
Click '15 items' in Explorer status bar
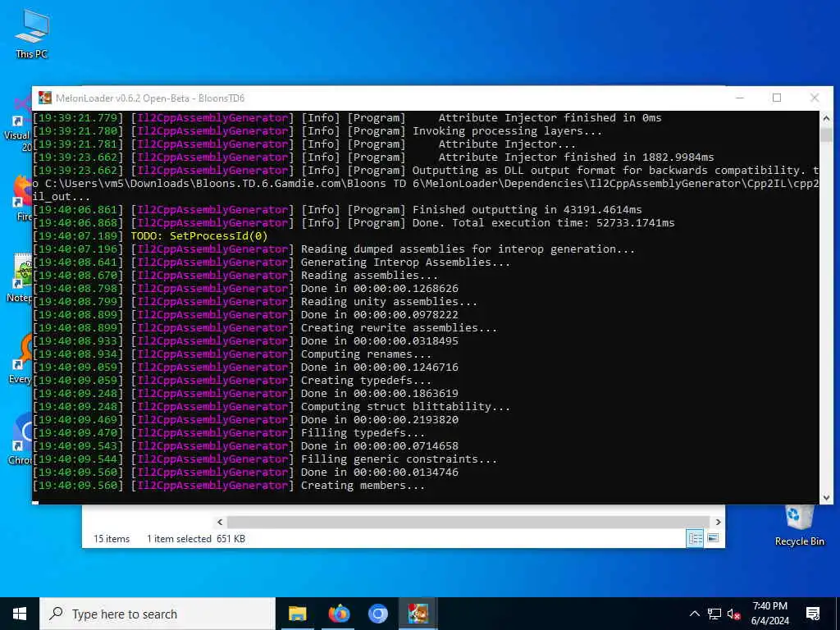(112, 539)
